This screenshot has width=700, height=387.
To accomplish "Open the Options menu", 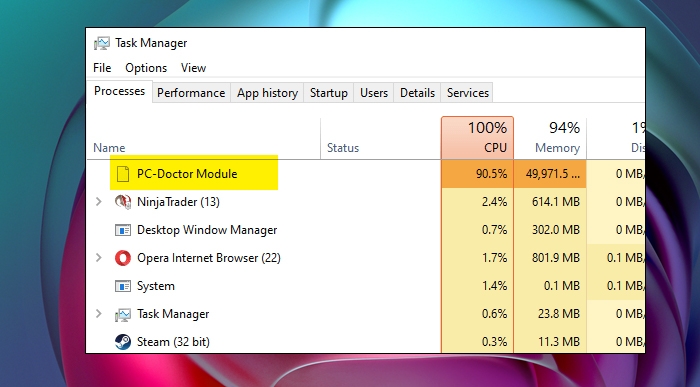I will [146, 68].
